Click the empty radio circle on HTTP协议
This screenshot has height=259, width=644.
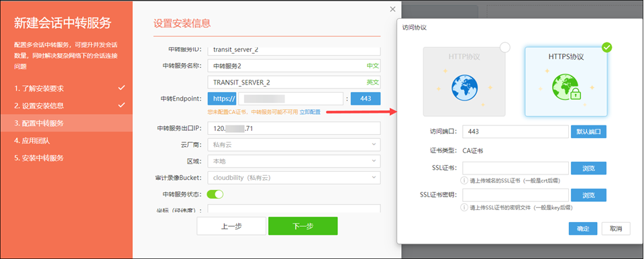(x=505, y=47)
